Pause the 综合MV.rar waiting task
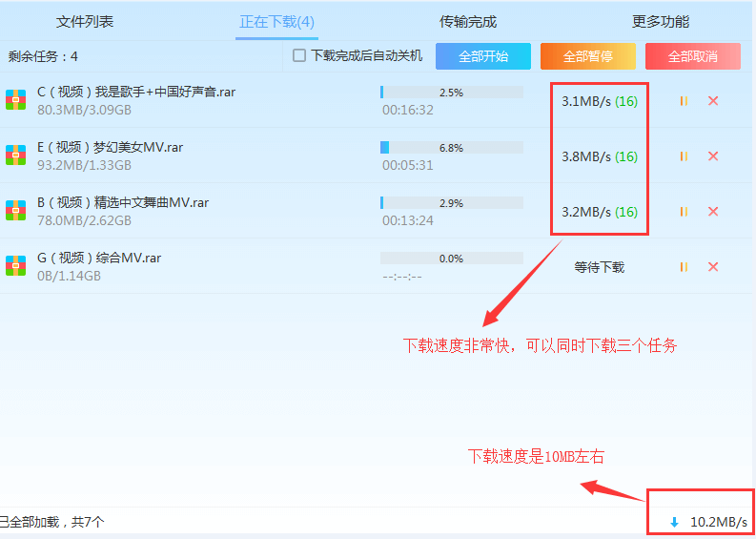 pyautogui.click(x=684, y=267)
